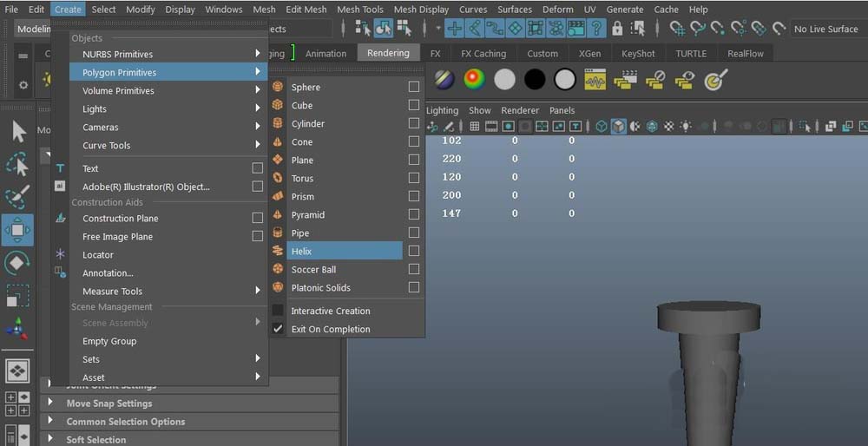Enable wireframe cube icon in viewport toolbar
Image resolution: width=868 pixels, height=446 pixels.
coord(602,127)
